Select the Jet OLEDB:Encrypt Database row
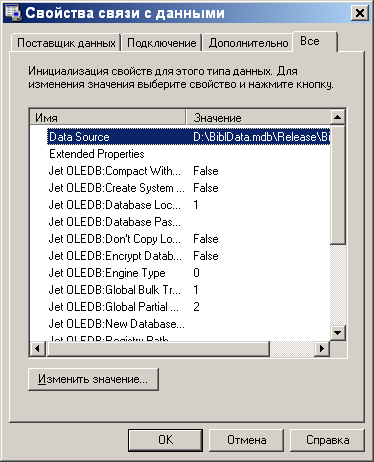 pyautogui.click(x=188, y=256)
